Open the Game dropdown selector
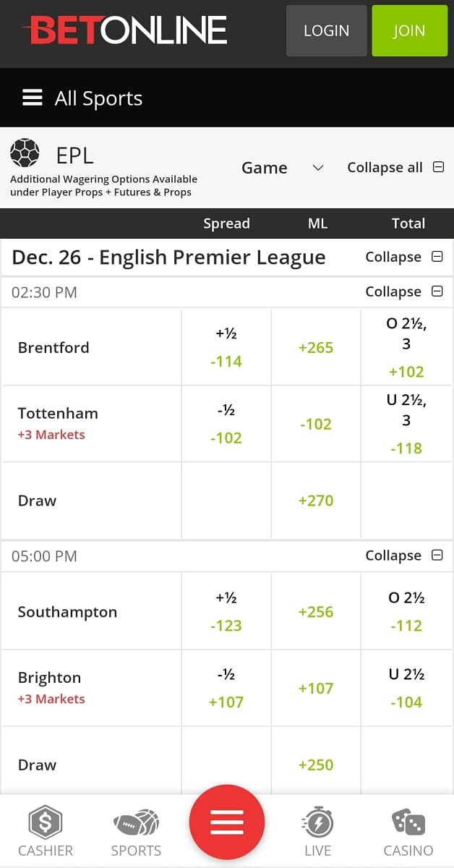Image resolution: width=454 pixels, height=868 pixels. click(283, 168)
